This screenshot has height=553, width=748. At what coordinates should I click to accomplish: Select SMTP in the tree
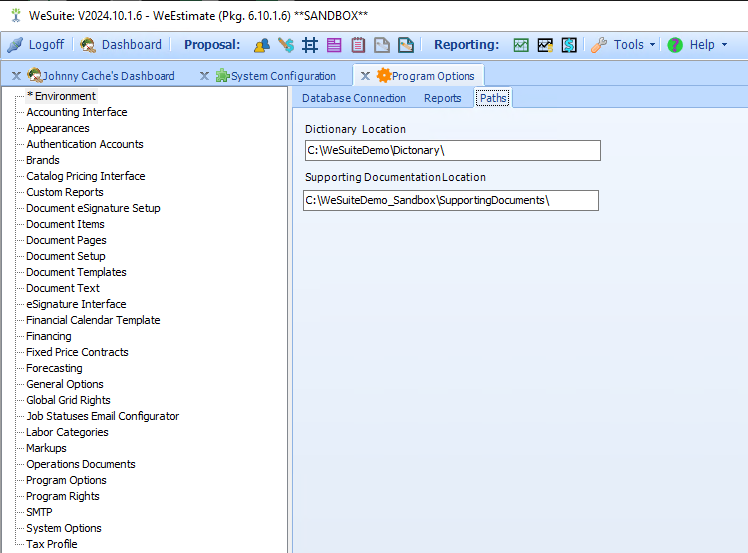[39, 511]
